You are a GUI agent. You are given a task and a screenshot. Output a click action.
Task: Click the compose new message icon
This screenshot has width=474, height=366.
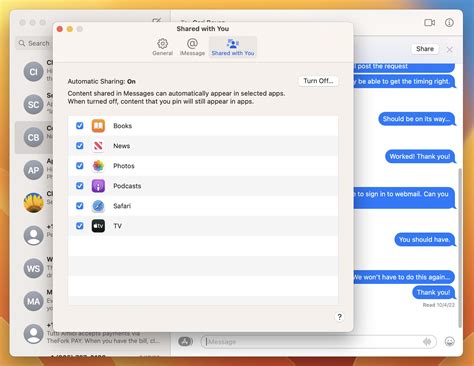tap(156, 21)
